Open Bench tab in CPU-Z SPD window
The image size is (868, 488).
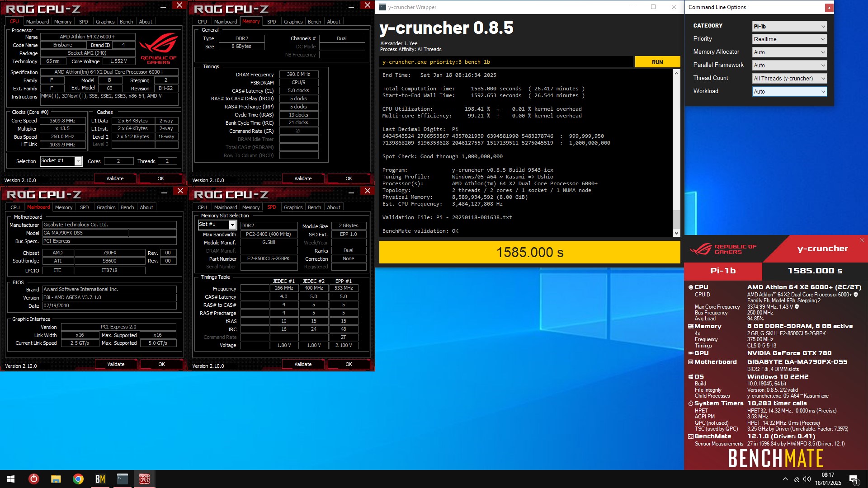pyautogui.click(x=314, y=207)
